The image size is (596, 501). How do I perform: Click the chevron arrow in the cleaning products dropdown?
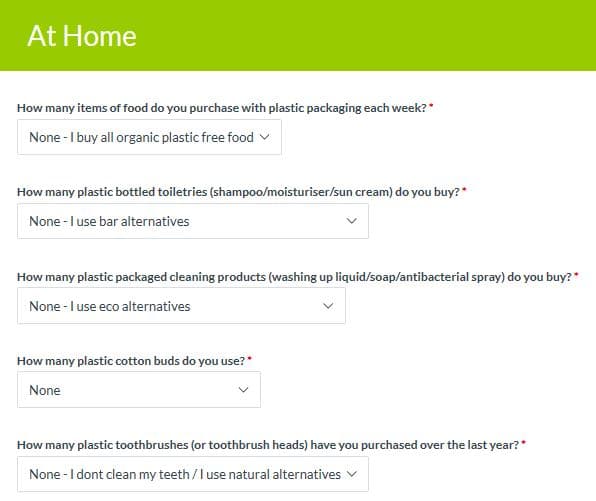click(x=328, y=306)
